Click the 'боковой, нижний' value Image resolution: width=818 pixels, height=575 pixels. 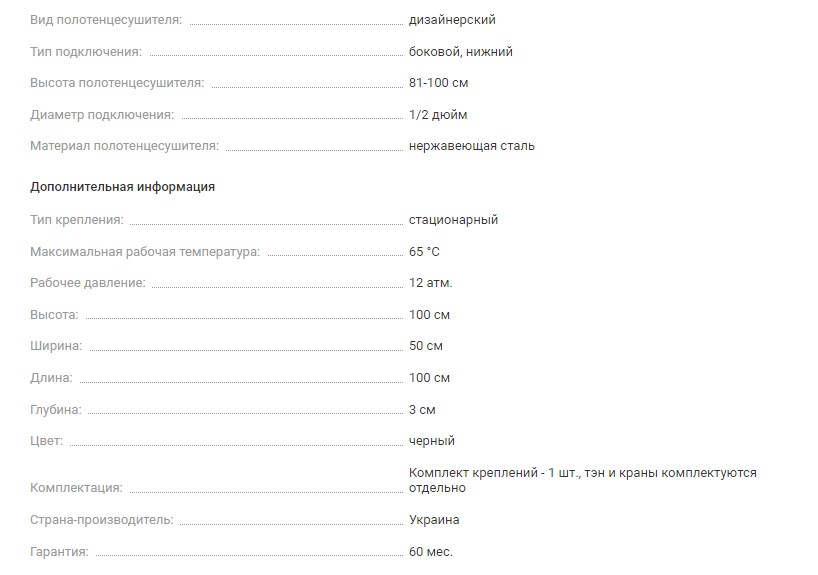(461, 52)
